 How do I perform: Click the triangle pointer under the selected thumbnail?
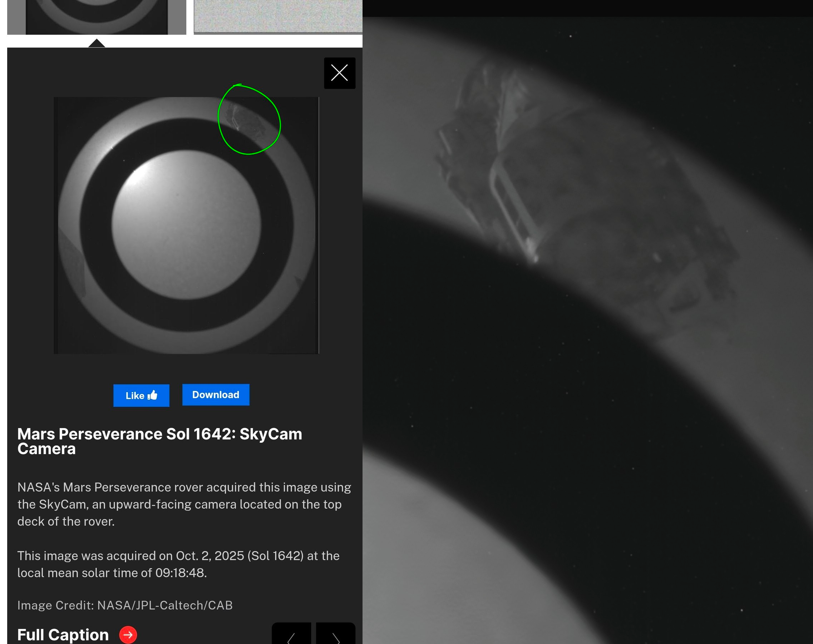[x=97, y=43]
